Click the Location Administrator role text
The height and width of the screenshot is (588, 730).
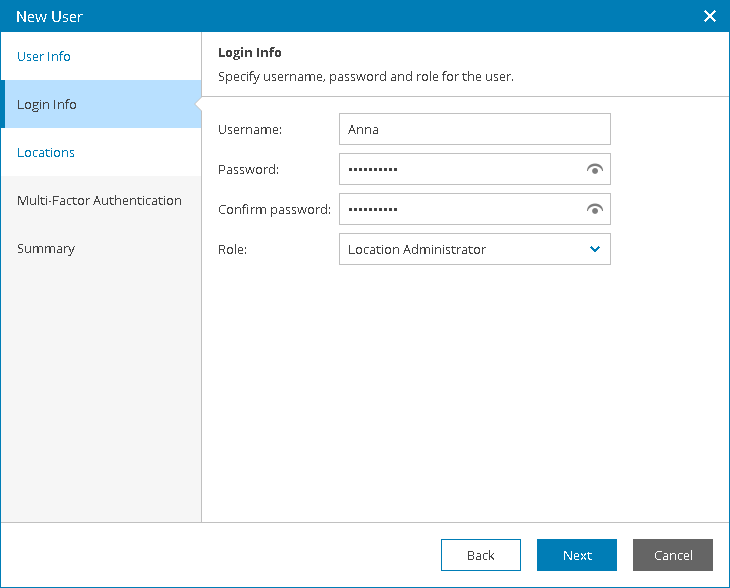tap(417, 250)
